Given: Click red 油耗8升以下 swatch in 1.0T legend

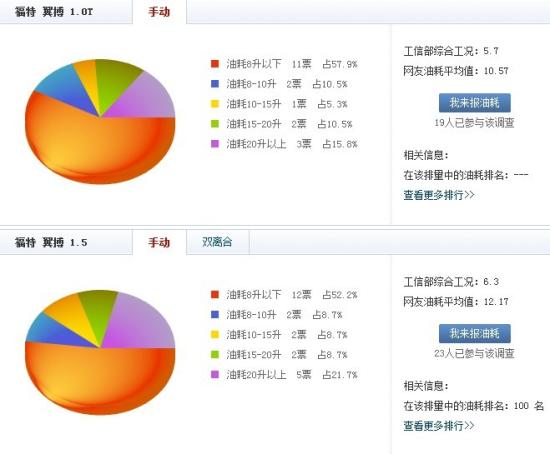Looking at the screenshot, I should (215, 64).
